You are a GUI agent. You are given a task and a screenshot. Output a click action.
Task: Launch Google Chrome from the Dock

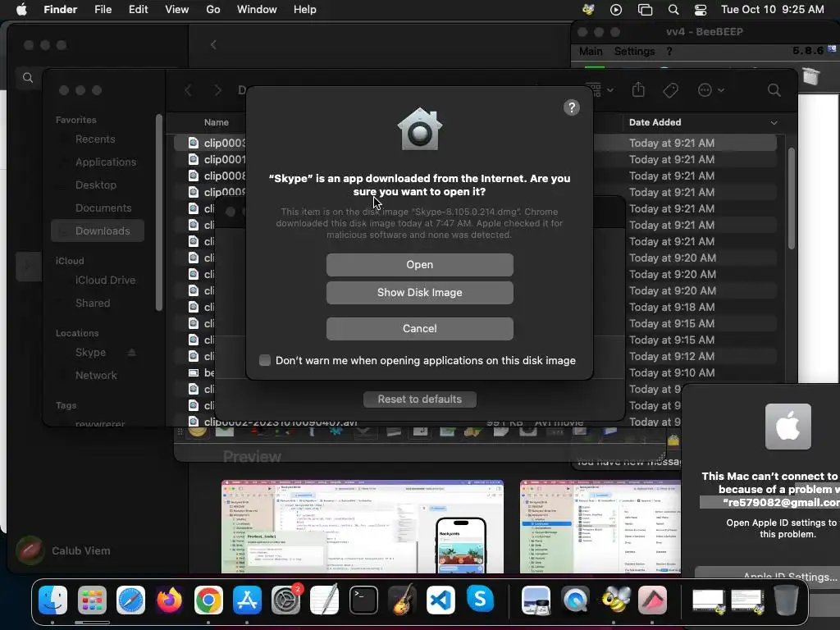pyautogui.click(x=208, y=600)
